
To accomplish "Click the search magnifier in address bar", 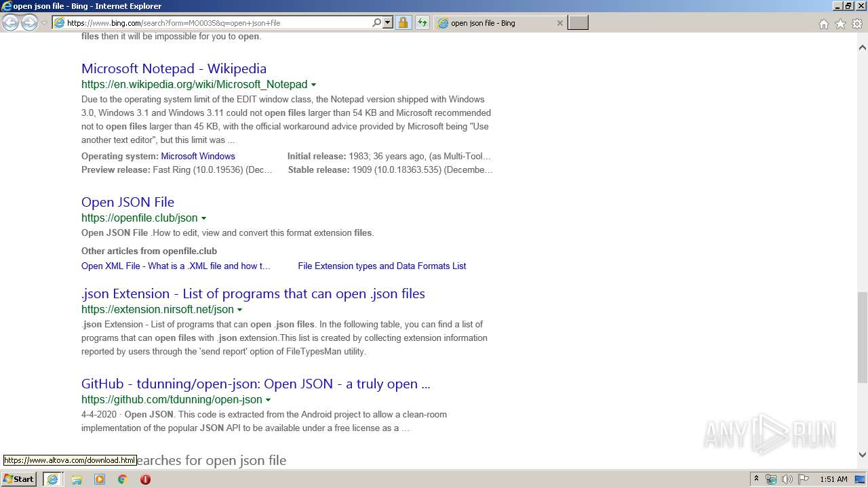I will click(x=376, y=22).
